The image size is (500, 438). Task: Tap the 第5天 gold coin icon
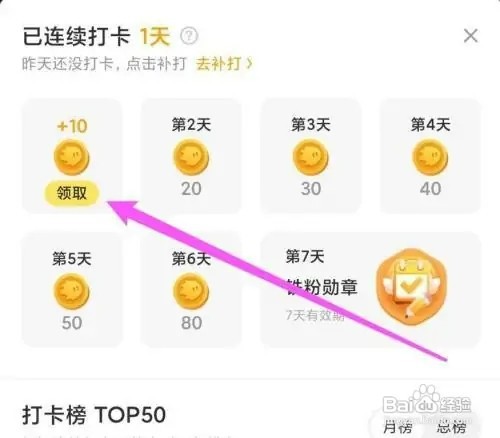coord(72,291)
